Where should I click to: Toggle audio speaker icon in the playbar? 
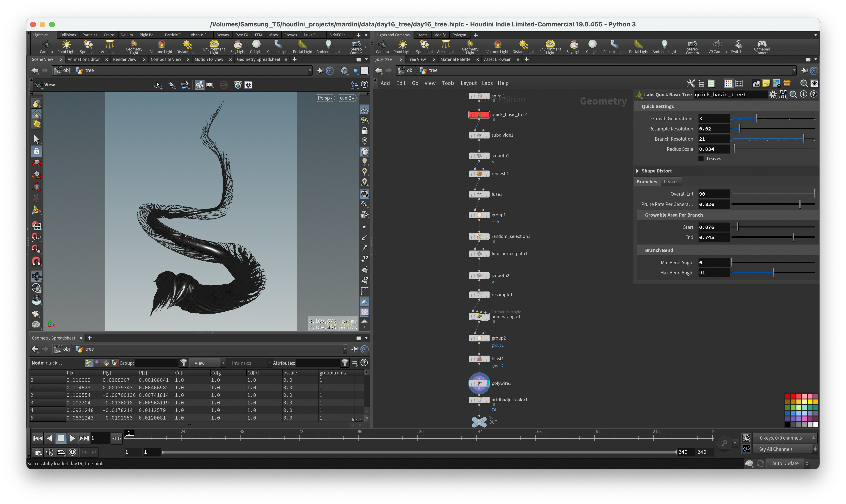coord(50,452)
